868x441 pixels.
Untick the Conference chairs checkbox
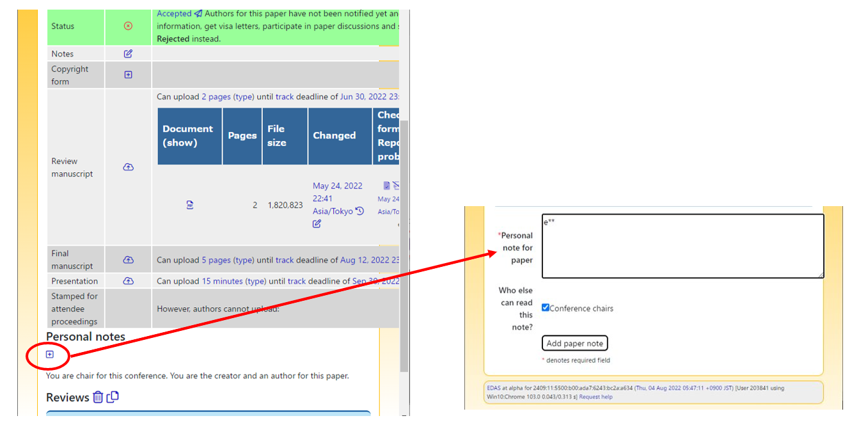546,308
